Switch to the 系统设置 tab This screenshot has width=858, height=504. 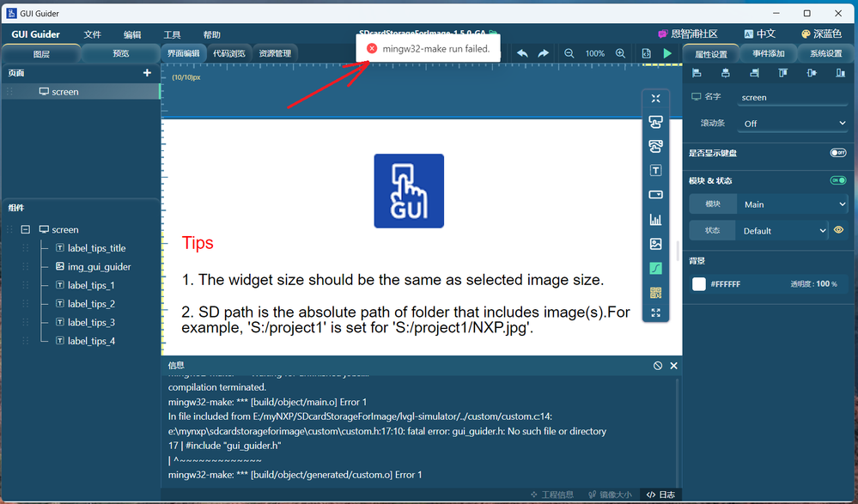(825, 53)
